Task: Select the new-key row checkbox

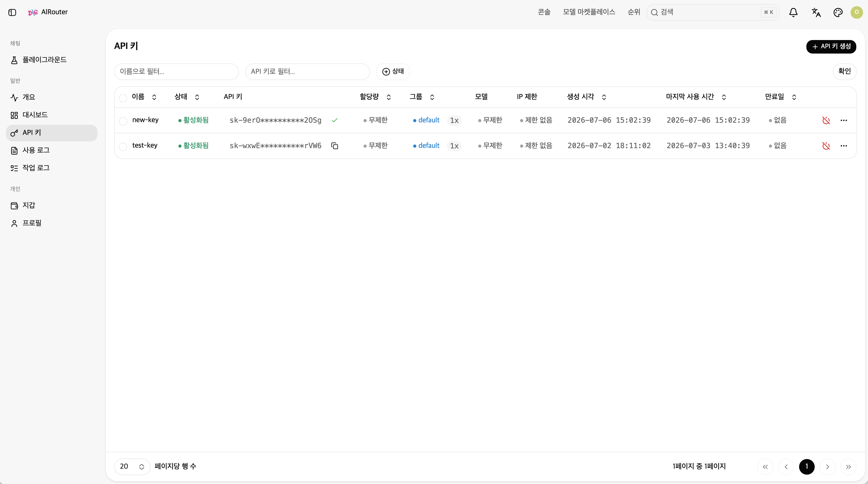Action: coord(123,121)
